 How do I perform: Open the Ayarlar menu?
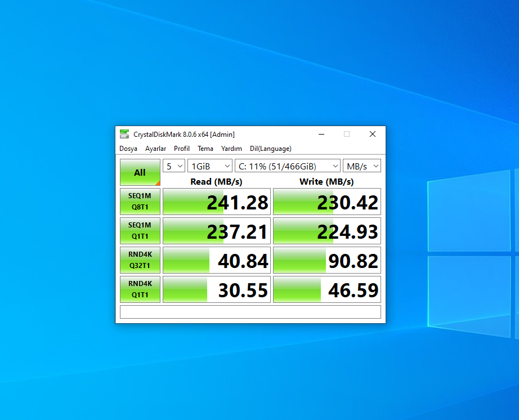tap(155, 149)
